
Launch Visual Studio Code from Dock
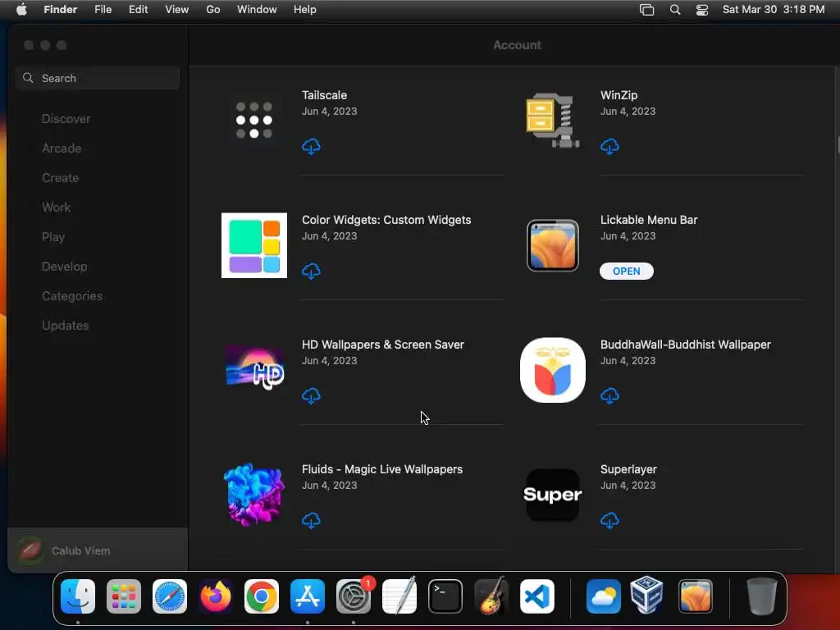(536, 596)
